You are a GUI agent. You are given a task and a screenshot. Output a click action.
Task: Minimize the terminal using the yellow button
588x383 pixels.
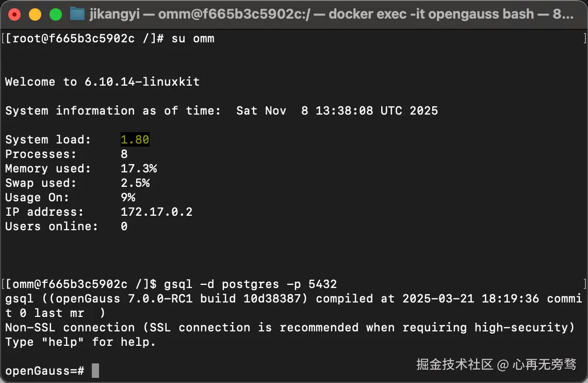point(35,14)
